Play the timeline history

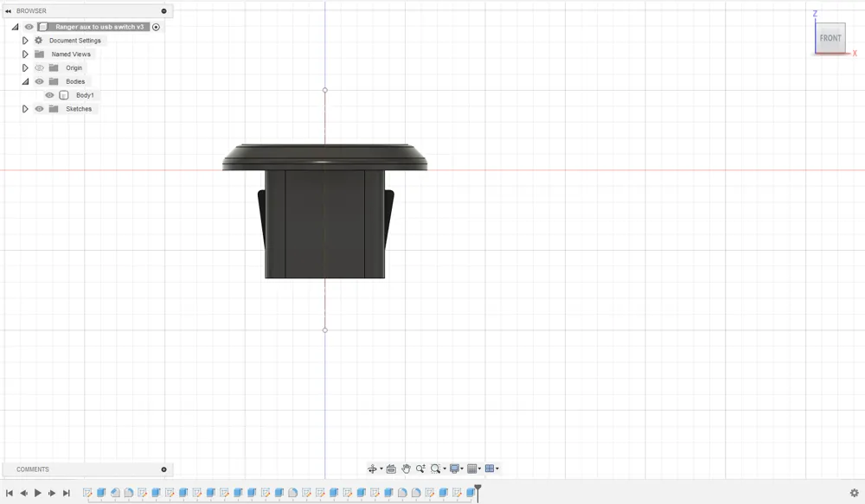click(x=37, y=493)
